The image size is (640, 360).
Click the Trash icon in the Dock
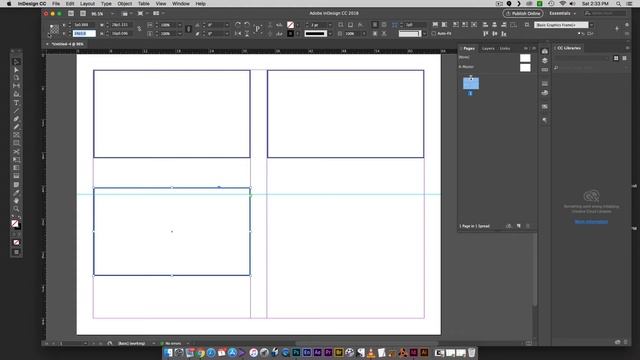pyautogui.click(x=471, y=353)
